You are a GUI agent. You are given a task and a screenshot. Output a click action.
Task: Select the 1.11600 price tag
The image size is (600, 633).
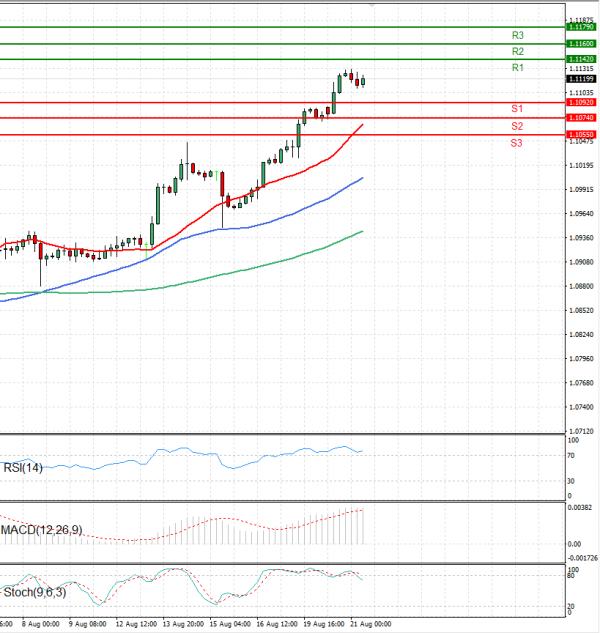point(581,44)
